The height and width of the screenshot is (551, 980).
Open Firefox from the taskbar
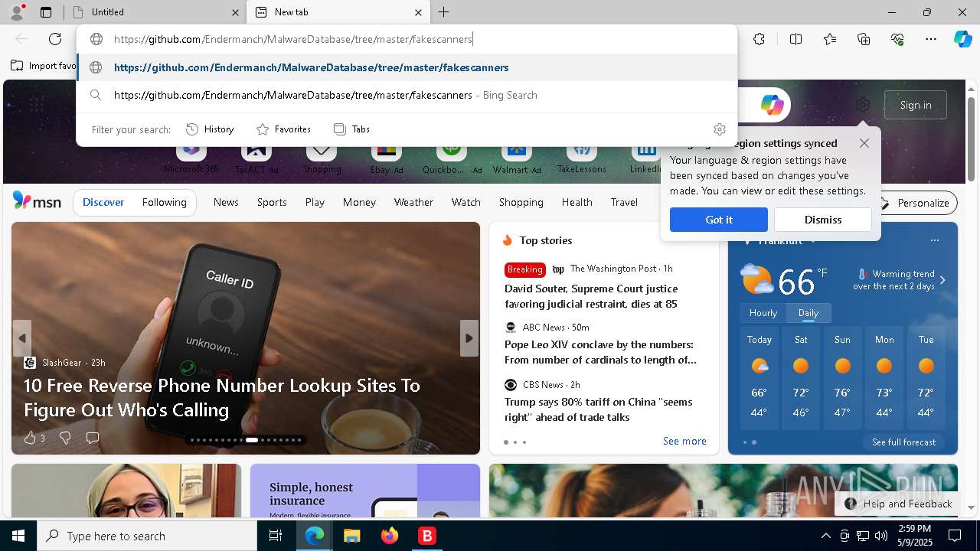390,536
